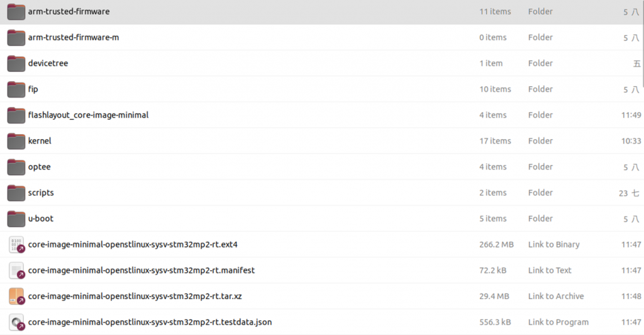The width and height of the screenshot is (644, 335).
Task: Select the core-image-minimal .ext4 file name
Action: [x=133, y=244]
